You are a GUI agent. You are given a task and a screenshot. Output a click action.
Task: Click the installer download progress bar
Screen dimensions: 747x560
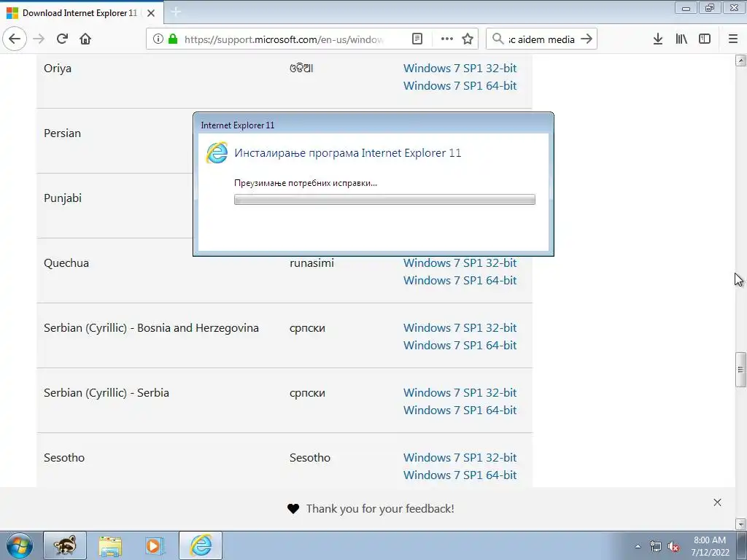[x=384, y=200]
